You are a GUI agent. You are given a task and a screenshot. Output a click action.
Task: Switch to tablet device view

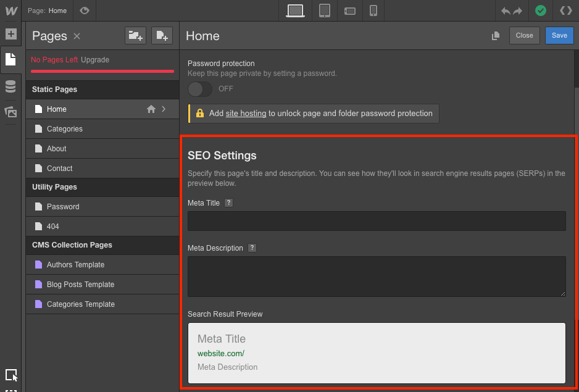click(x=325, y=10)
